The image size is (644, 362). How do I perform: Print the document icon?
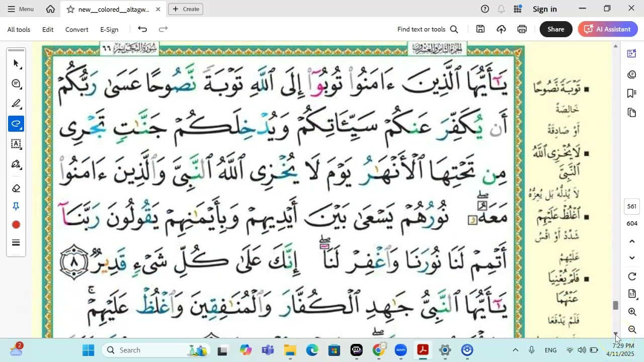point(522,29)
